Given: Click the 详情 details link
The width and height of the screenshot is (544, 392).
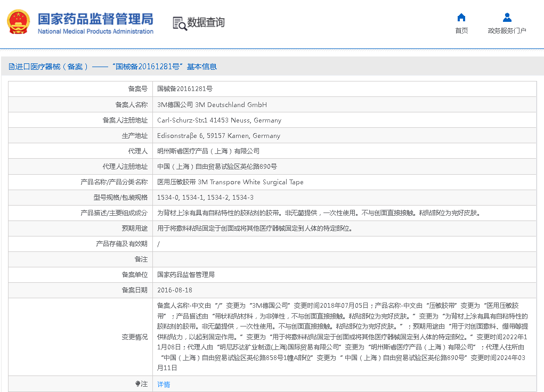Looking at the screenshot, I should coord(164,384).
